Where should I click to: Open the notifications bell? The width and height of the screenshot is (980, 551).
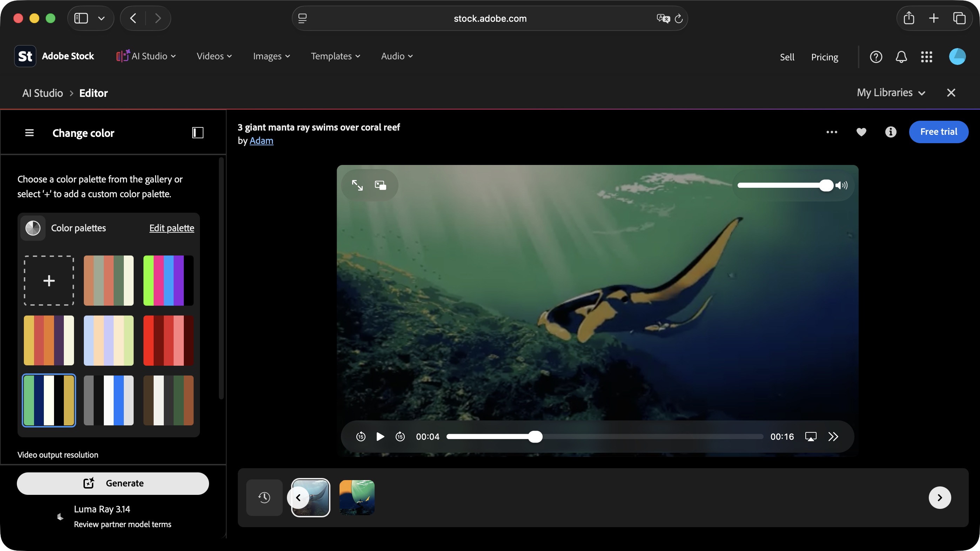tap(901, 57)
